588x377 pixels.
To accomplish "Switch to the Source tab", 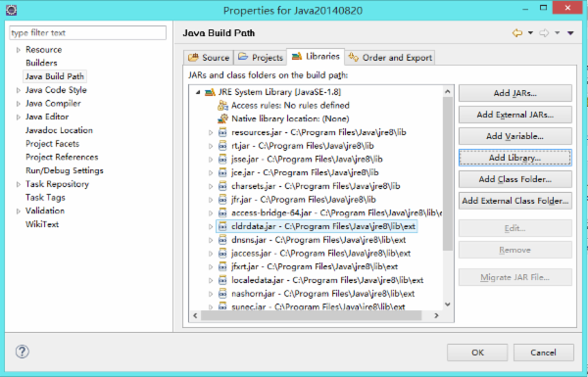I will [x=209, y=58].
